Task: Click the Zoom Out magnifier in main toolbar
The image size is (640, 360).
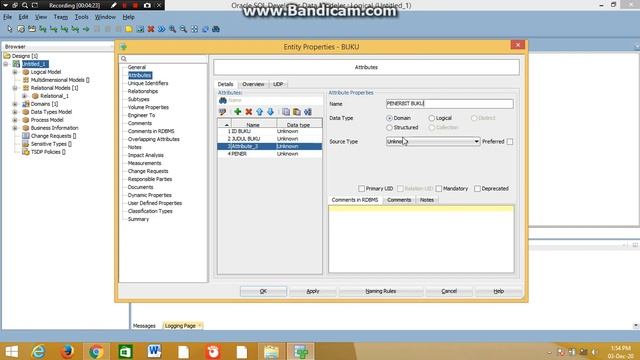Action: pyautogui.click(x=183, y=29)
